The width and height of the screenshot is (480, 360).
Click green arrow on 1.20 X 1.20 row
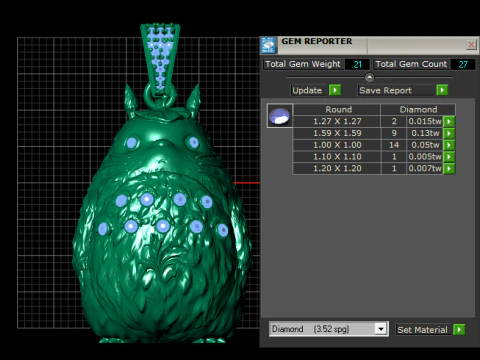point(449,168)
